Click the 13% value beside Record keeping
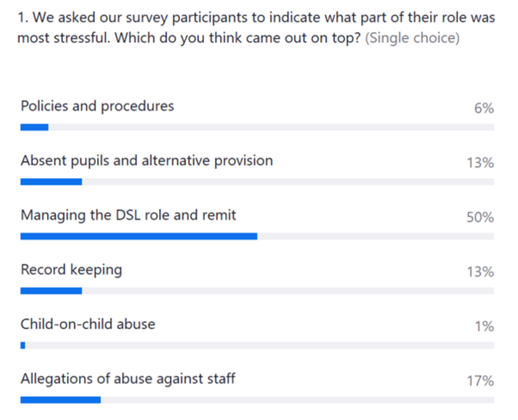 (x=480, y=272)
